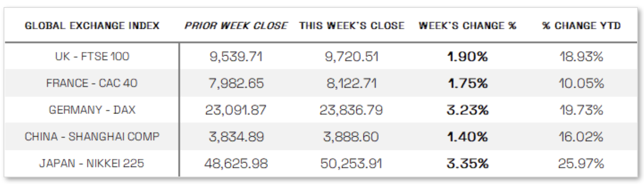The width and height of the screenshot is (644, 184).
Task: Click the Week's Change % header
Action: pos(467,26)
